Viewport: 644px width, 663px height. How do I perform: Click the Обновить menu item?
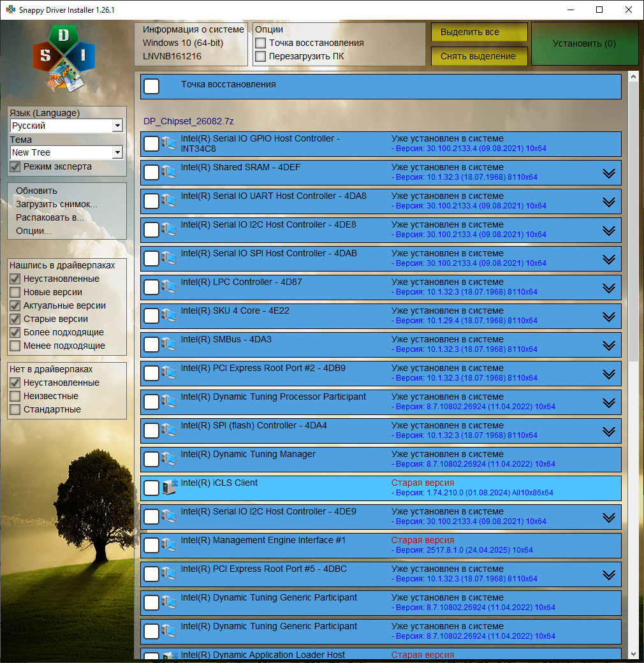[36, 191]
